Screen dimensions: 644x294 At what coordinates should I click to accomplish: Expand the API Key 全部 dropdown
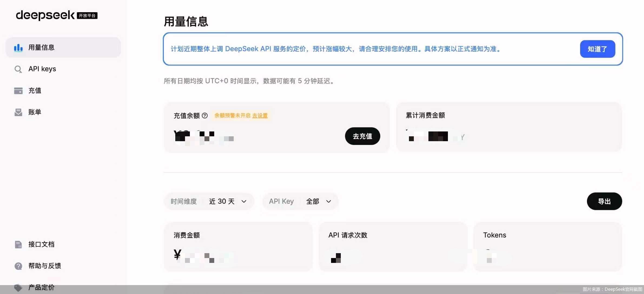(x=300, y=201)
